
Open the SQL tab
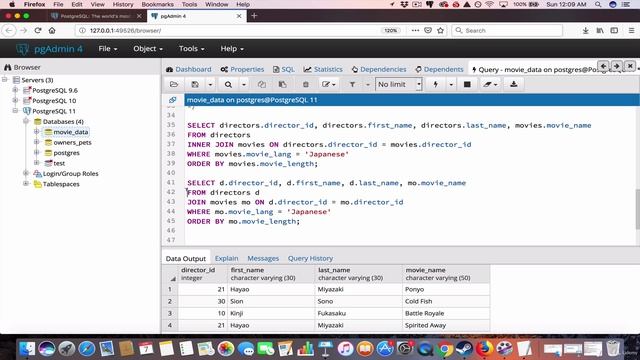284,69
